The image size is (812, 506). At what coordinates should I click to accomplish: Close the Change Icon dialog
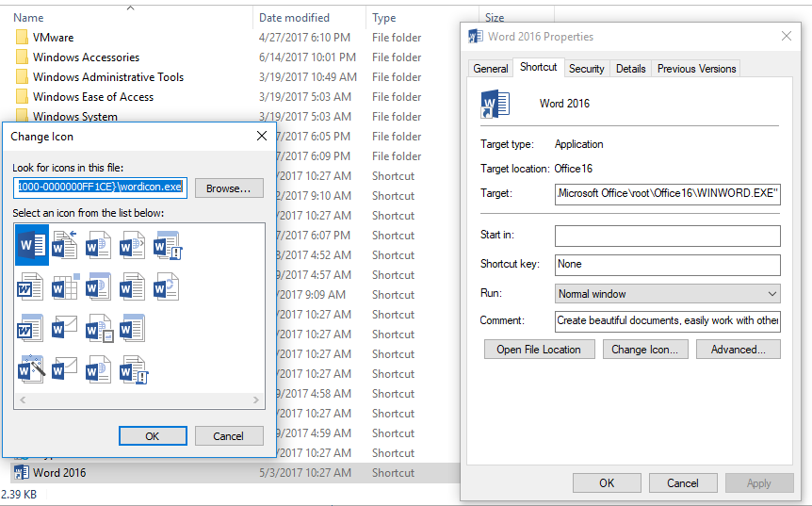(262, 137)
